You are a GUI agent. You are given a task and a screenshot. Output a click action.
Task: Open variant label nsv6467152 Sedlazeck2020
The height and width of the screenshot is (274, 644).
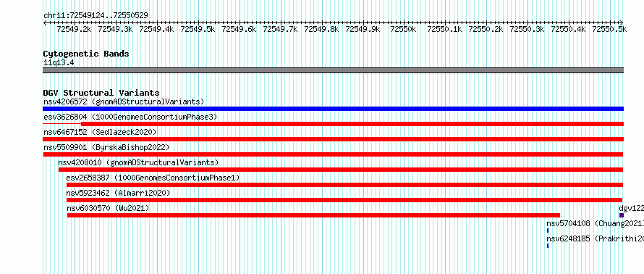[100, 132]
